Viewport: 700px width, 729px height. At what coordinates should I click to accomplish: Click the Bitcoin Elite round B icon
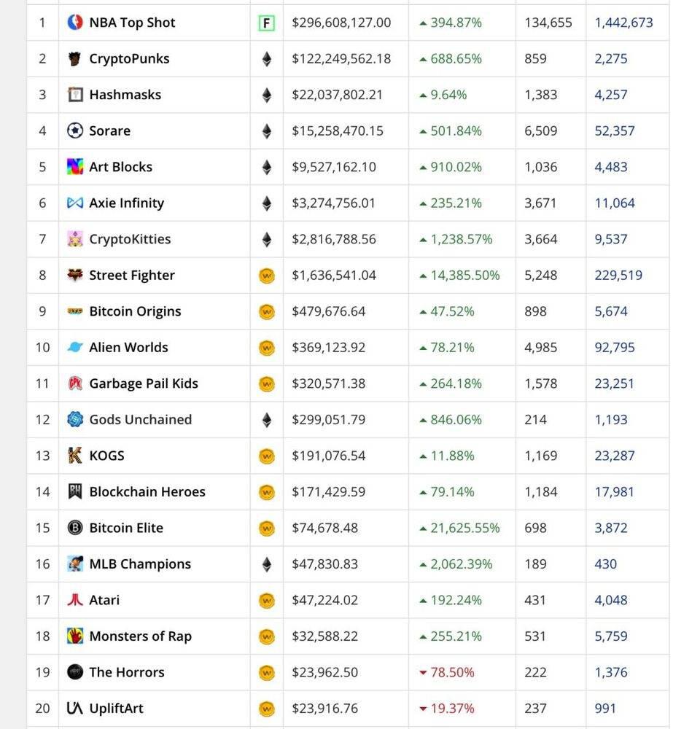[x=75, y=528]
